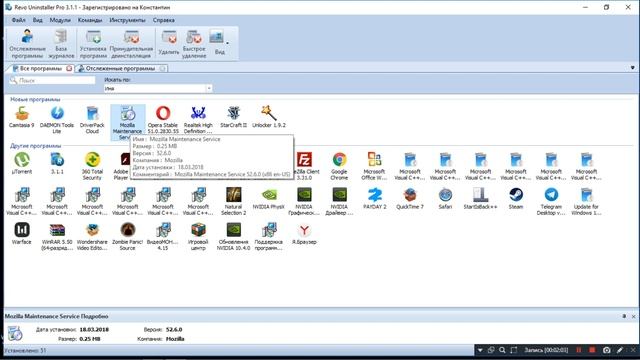Open the База журналов toolbar button
The image size is (640, 360).
click(61, 44)
